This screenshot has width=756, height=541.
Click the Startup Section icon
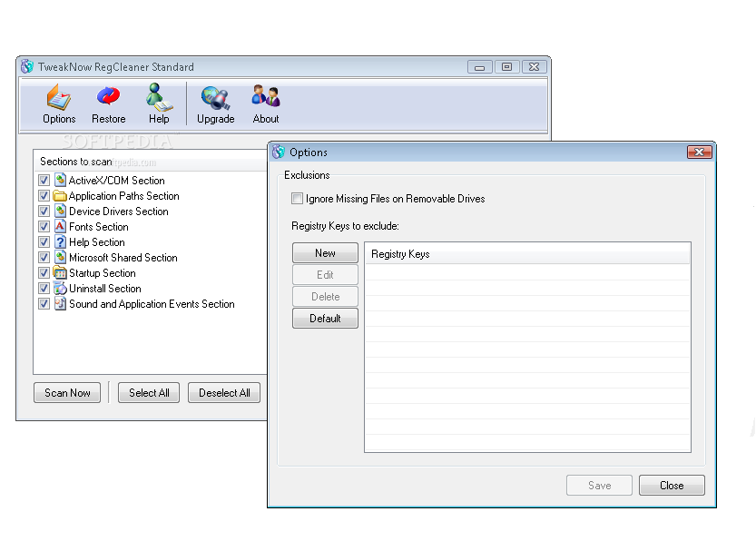[60, 273]
